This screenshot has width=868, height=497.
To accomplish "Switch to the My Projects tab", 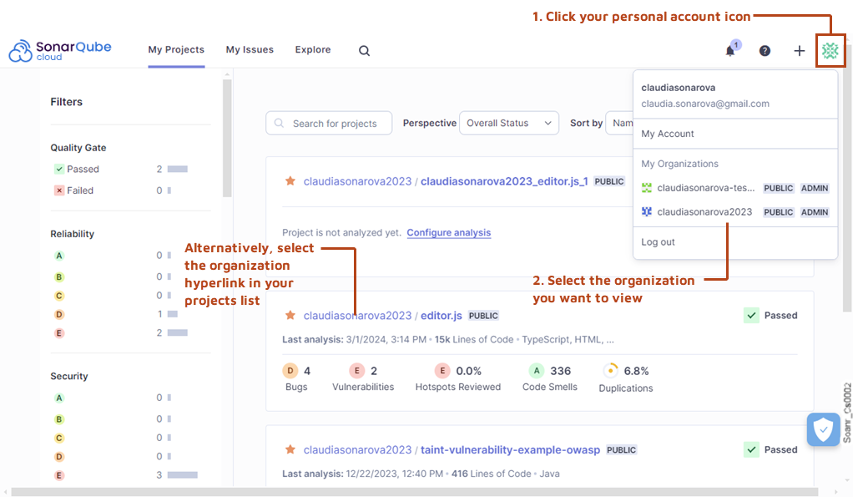I will tap(176, 49).
